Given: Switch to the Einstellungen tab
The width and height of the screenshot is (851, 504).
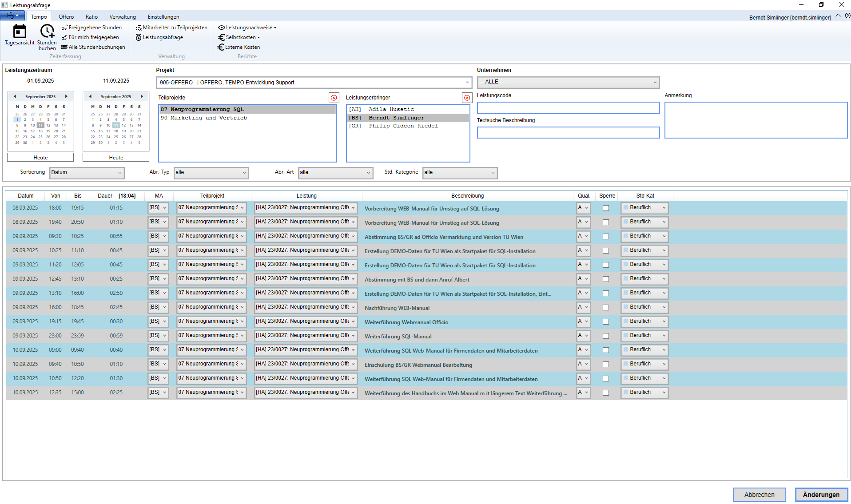Looking at the screenshot, I should 163,17.
